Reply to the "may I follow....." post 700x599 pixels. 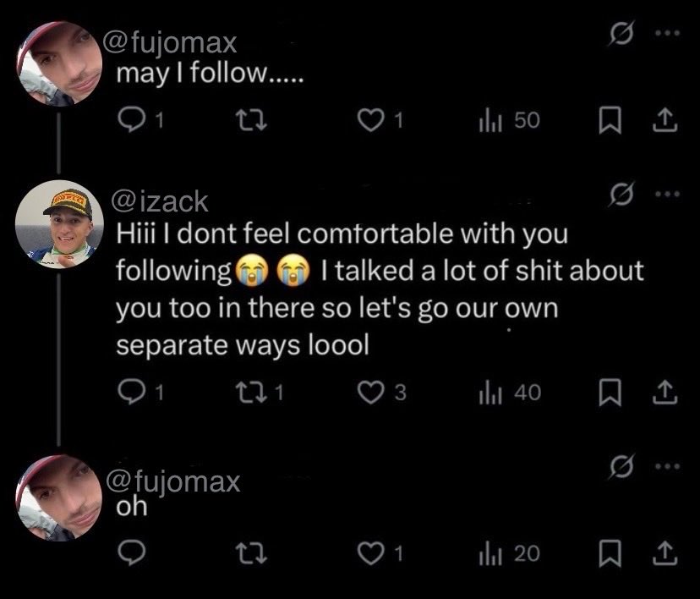pyautogui.click(x=131, y=120)
